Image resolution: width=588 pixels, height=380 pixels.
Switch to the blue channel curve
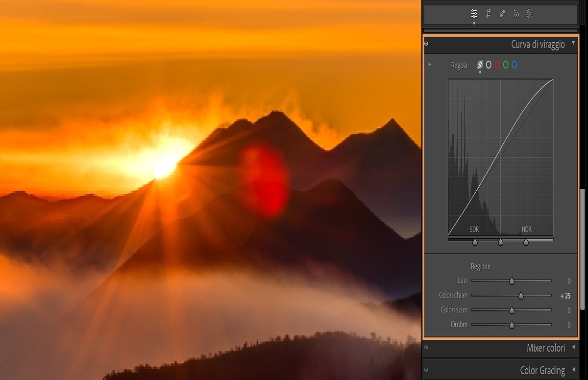(514, 65)
